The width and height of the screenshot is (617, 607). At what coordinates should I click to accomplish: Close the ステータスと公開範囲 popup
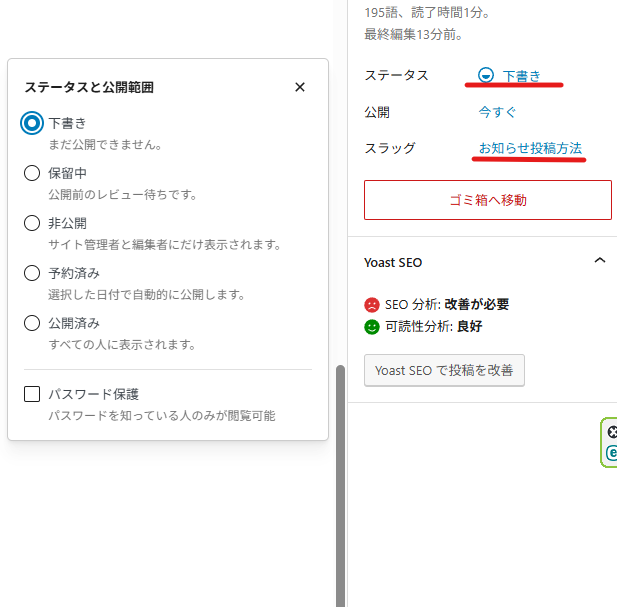tap(300, 87)
